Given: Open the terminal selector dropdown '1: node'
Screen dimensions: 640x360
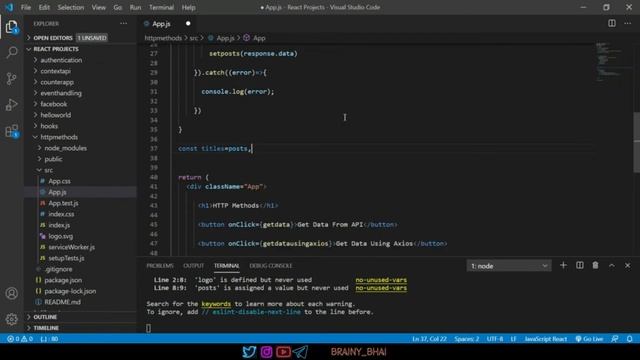Looking at the screenshot, I should (x=509, y=266).
